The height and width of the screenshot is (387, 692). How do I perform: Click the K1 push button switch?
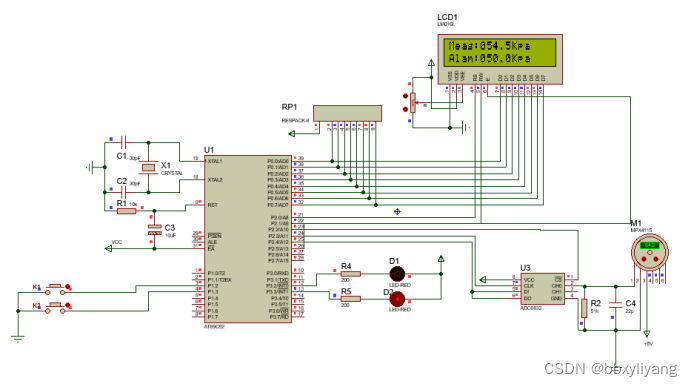[x=55, y=289]
